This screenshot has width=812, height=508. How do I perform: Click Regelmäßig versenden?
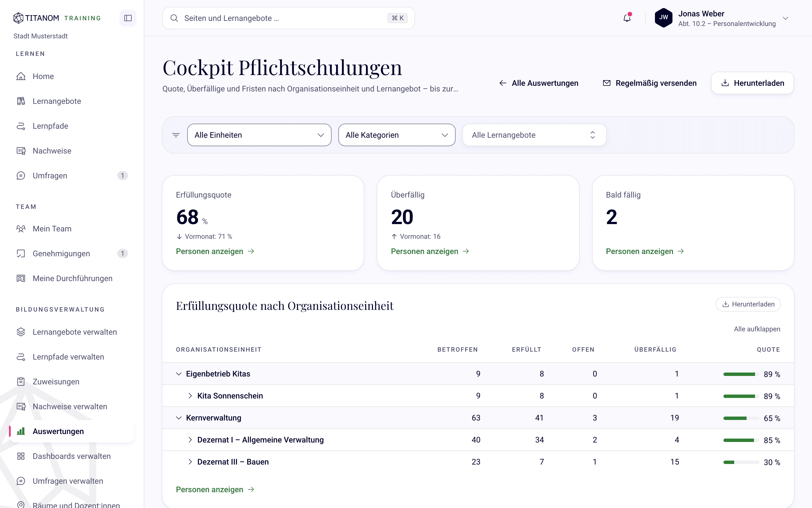[650, 83]
